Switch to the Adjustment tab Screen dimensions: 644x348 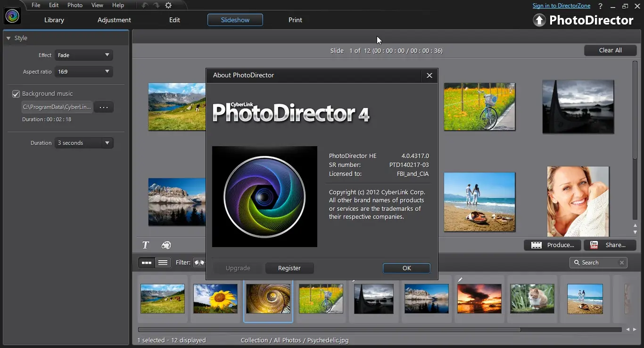[114, 20]
